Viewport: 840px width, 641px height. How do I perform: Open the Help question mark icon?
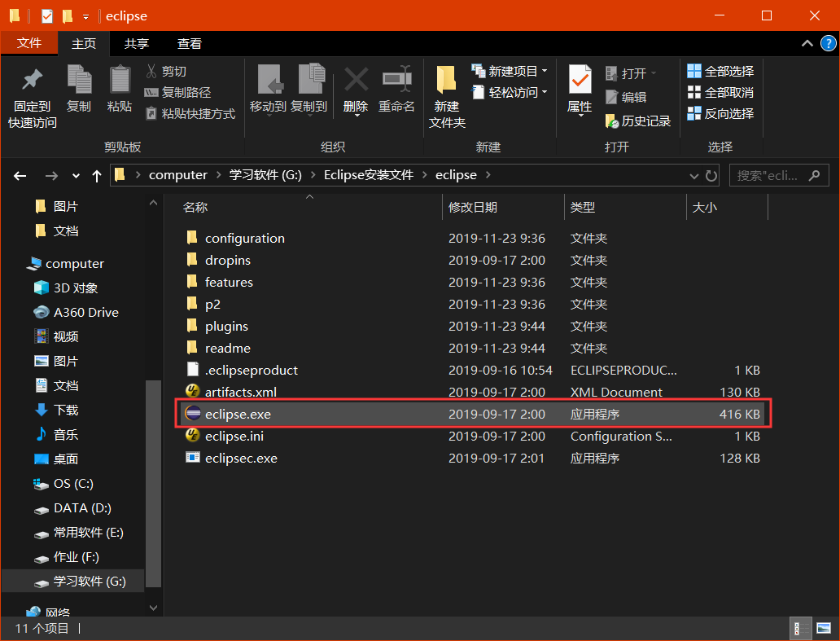tap(829, 43)
